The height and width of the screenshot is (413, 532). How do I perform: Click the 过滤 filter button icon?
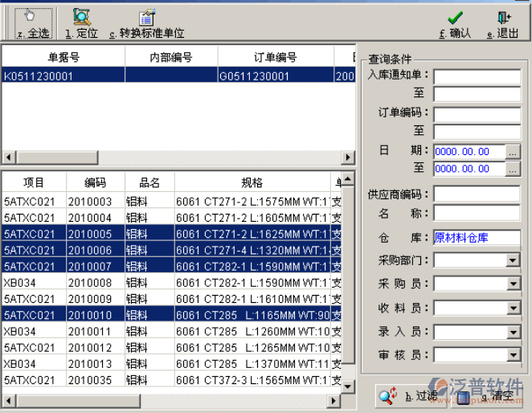(389, 395)
